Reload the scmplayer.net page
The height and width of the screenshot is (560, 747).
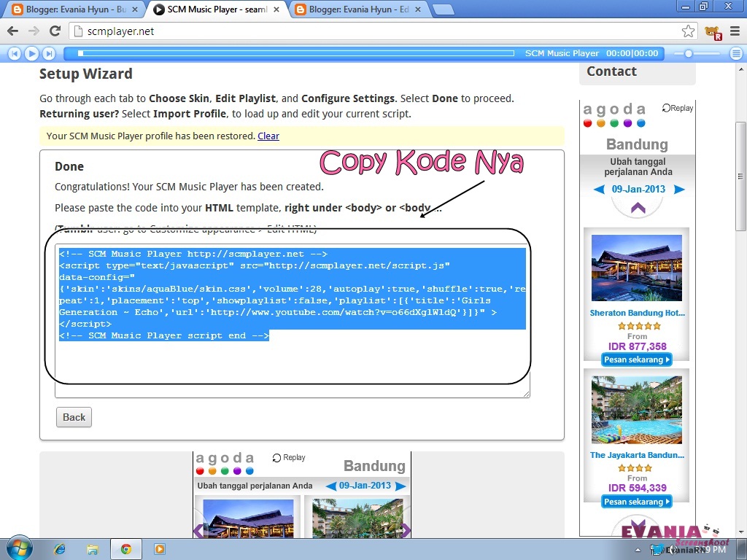coord(55,31)
